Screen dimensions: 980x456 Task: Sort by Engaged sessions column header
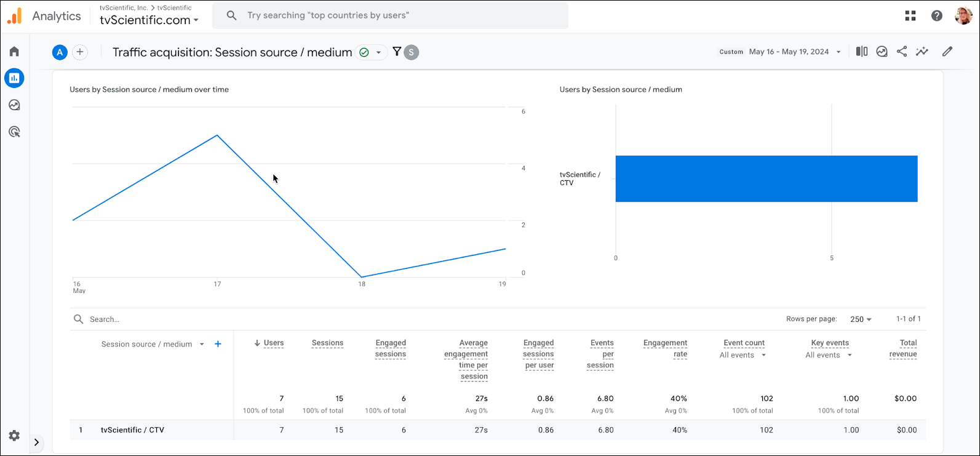(x=391, y=348)
